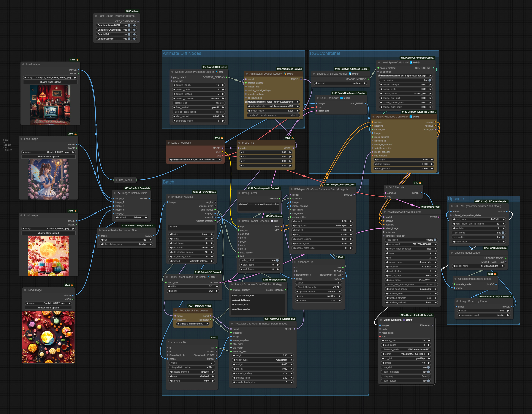Click choose file to upload under ComfyUI_00199_.png

click(48, 157)
